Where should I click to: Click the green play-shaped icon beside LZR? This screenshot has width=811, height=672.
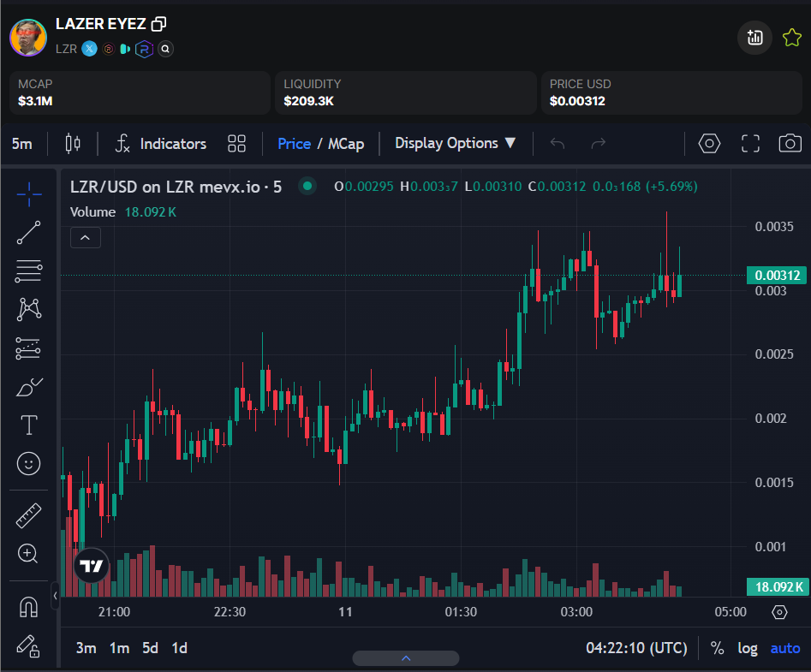(x=125, y=49)
